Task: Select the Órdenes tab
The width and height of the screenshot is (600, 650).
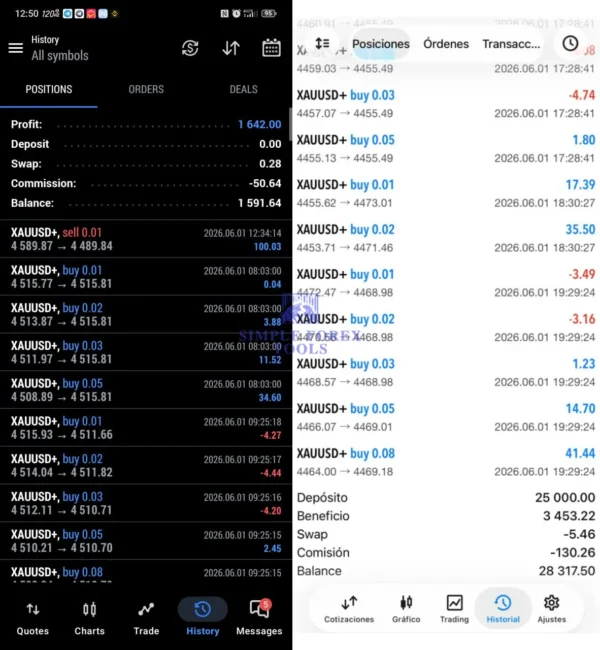Action: click(x=446, y=44)
